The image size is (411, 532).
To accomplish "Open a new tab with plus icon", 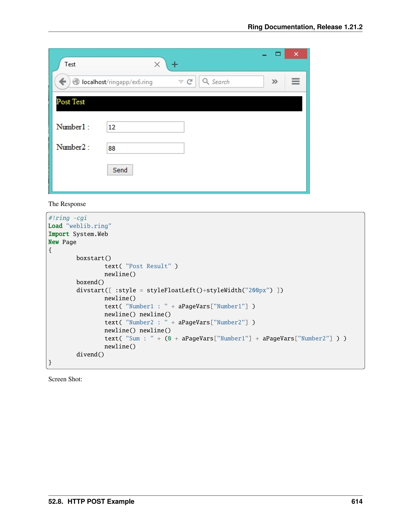I will (x=175, y=65).
